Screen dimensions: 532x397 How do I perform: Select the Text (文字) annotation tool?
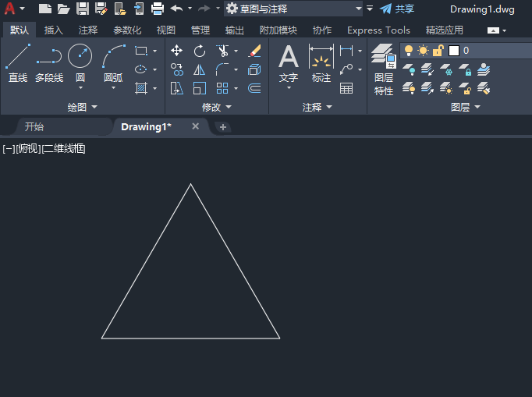[289, 62]
